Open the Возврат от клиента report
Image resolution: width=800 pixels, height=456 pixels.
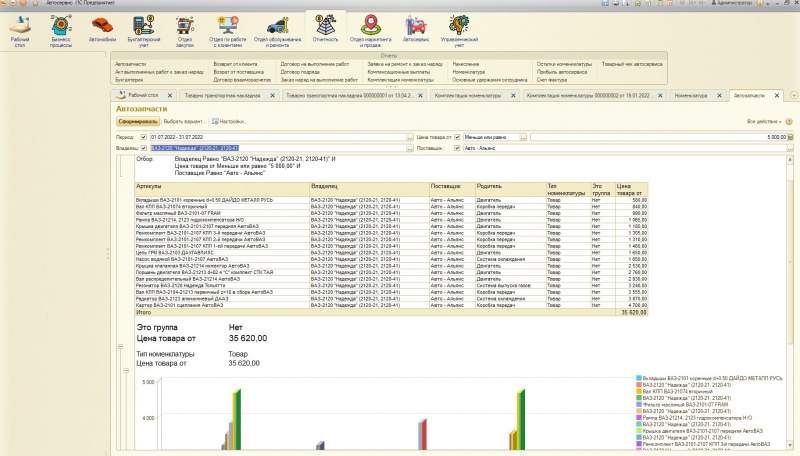[x=235, y=64]
